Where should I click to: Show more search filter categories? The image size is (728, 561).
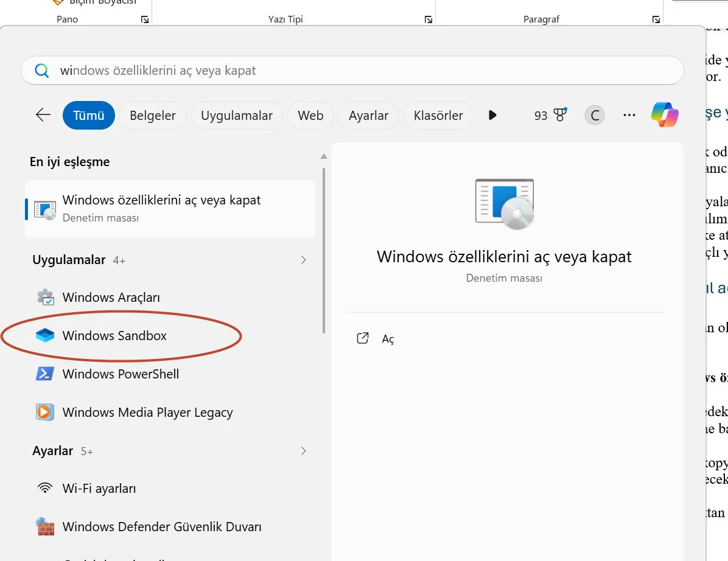point(492,115)
